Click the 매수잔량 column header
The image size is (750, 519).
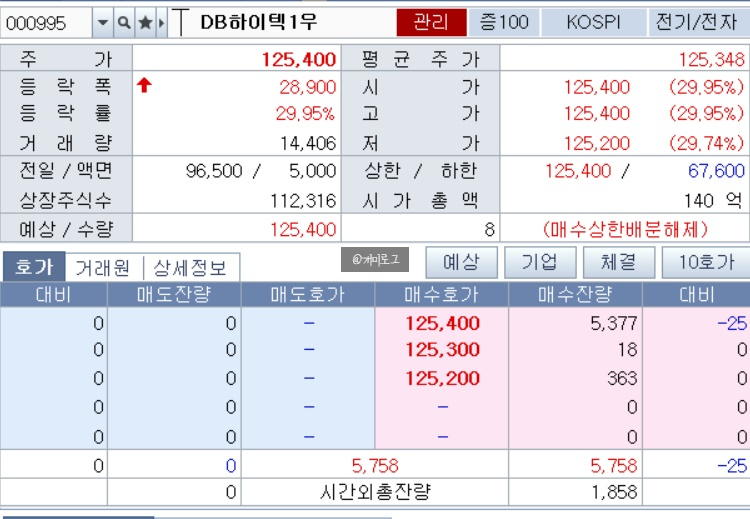point(575,295)
